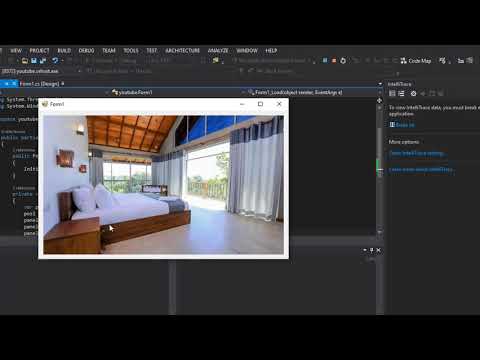
Task: Open the BUILD menu
Action: pyautogui.click(x=64, y=51)
